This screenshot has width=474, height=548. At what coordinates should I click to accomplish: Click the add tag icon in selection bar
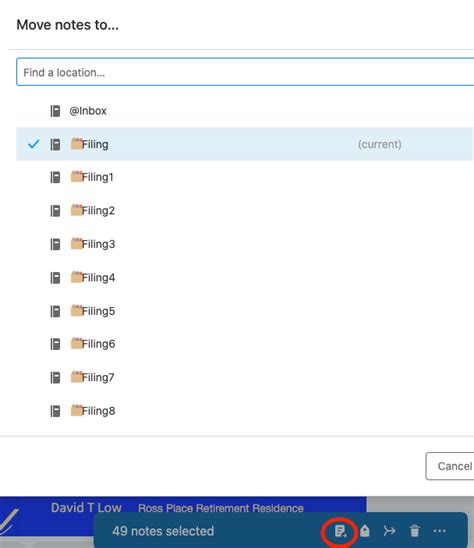click(365, 531)
